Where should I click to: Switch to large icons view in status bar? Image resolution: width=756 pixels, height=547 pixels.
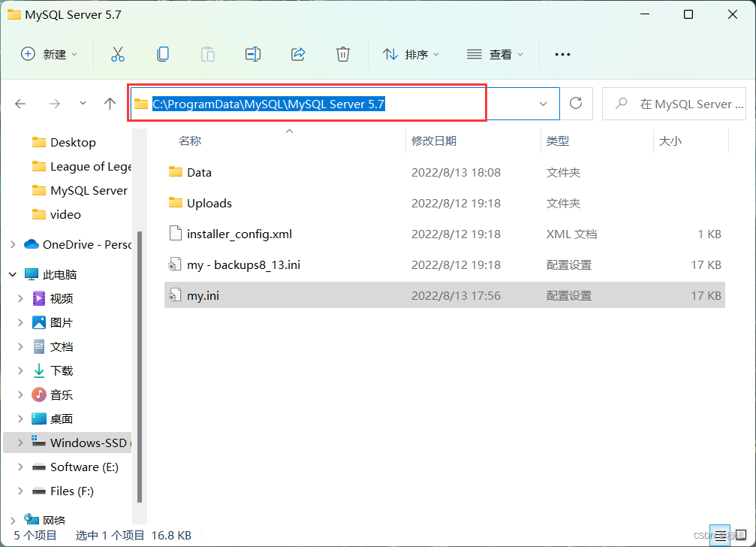(740, 536)
